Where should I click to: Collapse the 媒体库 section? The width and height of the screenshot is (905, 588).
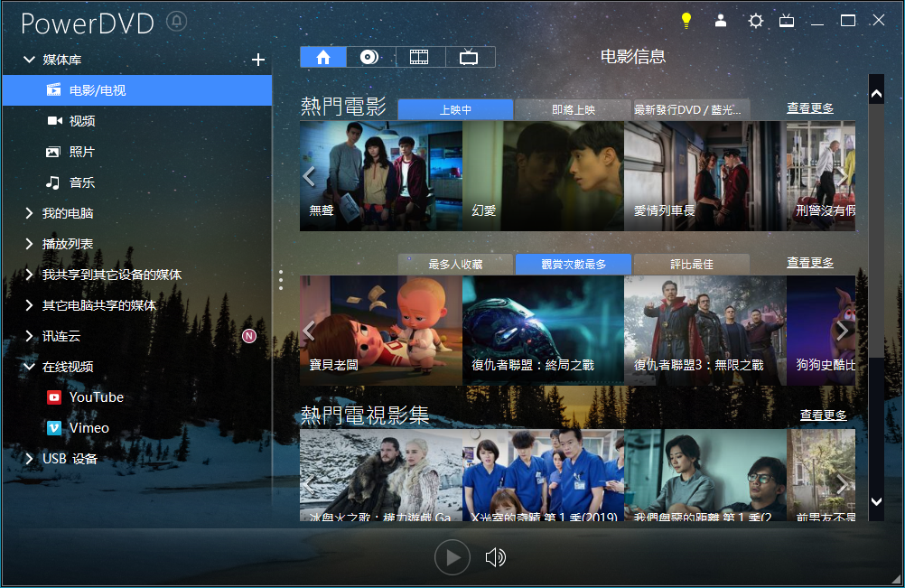pos(29,60)
